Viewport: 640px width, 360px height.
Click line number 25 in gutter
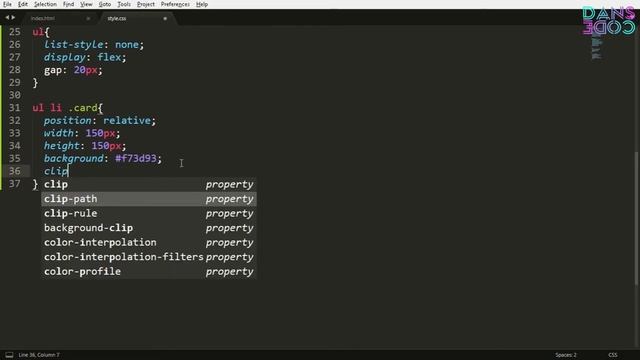coord(15,32)
